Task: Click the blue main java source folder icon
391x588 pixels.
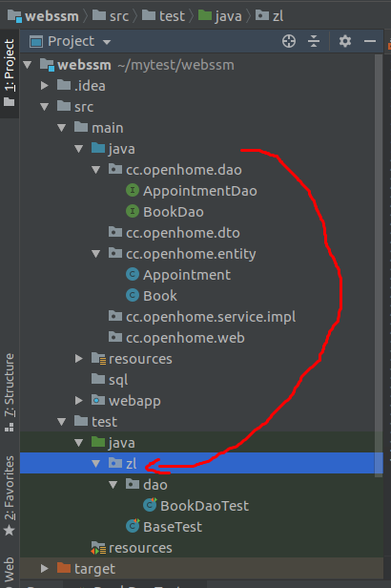Action: 98,148
